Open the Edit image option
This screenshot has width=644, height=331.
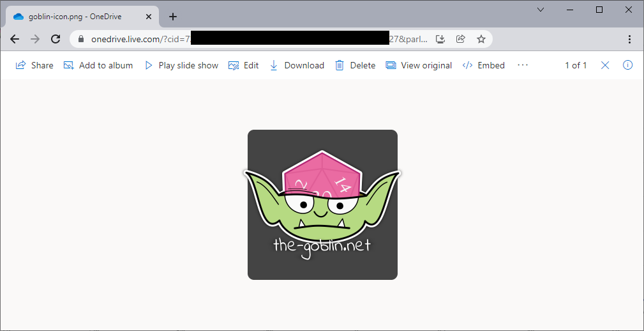click(x=244, y=65)
